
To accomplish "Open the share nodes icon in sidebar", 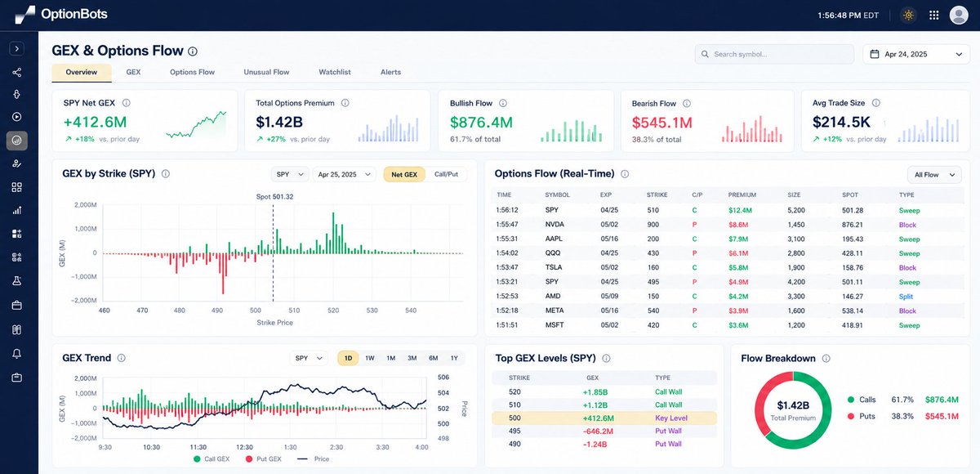I will coord(16,73).
